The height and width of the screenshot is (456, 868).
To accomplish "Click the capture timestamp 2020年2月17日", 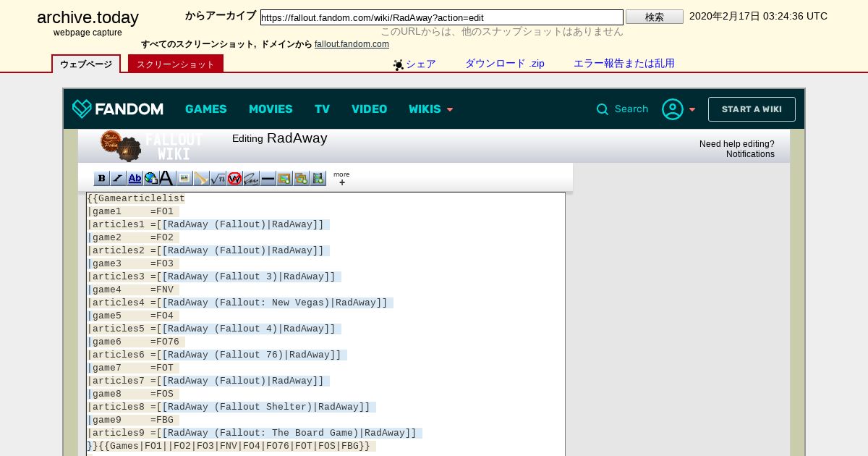I will coord(758,16).
